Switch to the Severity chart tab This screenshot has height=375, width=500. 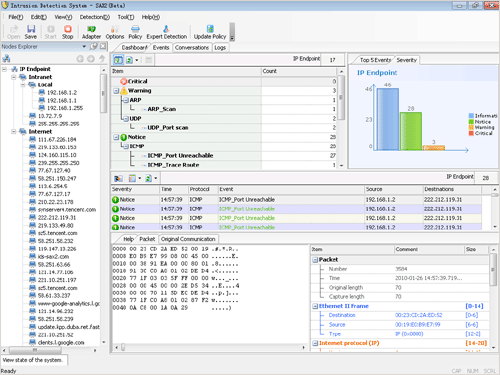(x=406, y=60)
